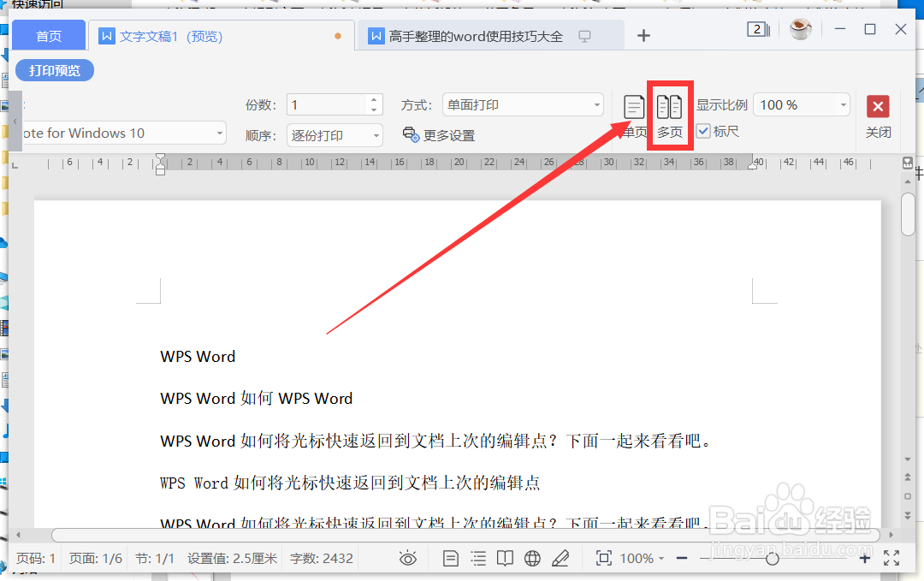Click 字数: 2432 word count
924x581 pixels.
point(321,558)
